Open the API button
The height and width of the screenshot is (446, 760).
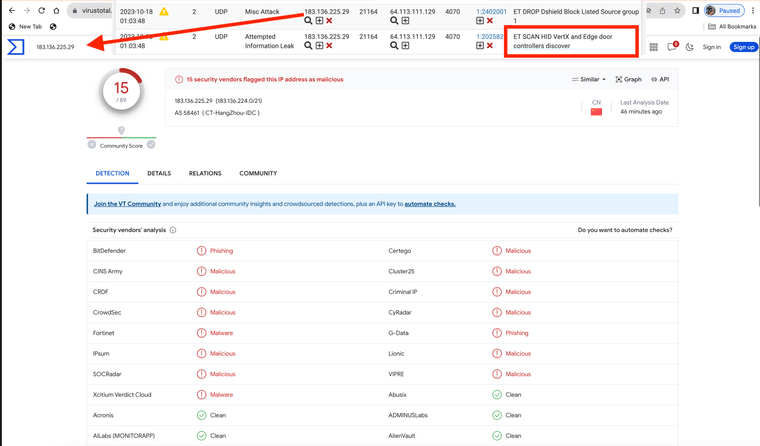pyautogui.click(x=660, y=79)
